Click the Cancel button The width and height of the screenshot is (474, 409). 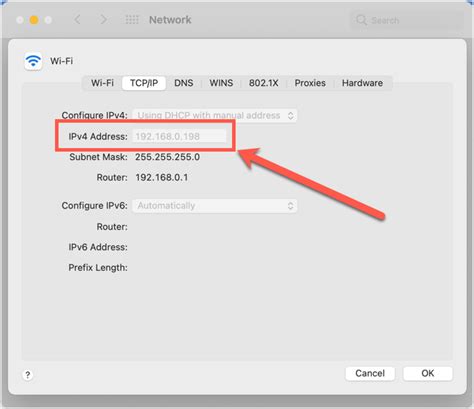(370, 373)
